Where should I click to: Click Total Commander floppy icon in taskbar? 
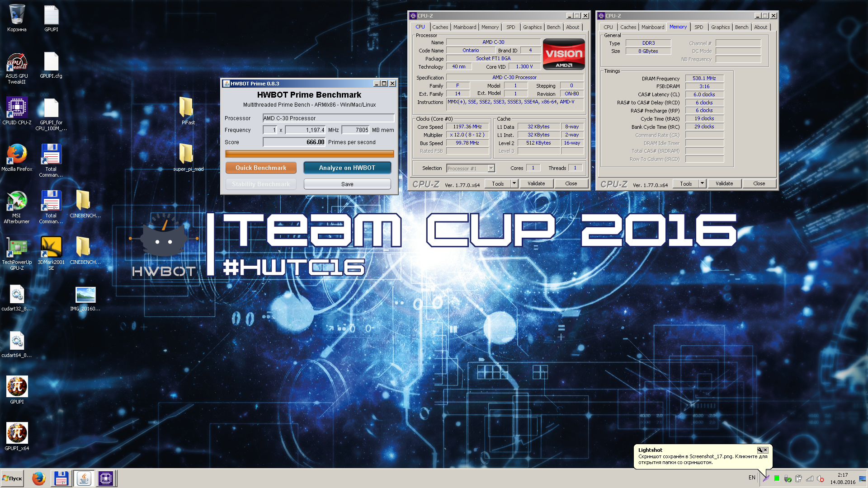61,479
